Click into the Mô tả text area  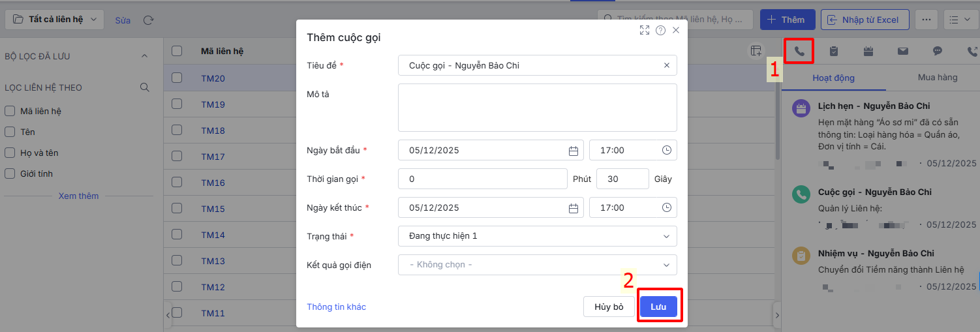(x=537, y=108)
